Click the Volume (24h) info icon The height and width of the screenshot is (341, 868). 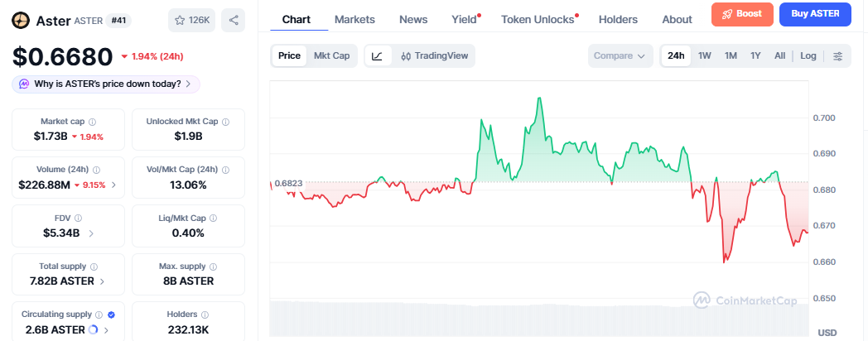pyautogui.click(x=96, y=170)
